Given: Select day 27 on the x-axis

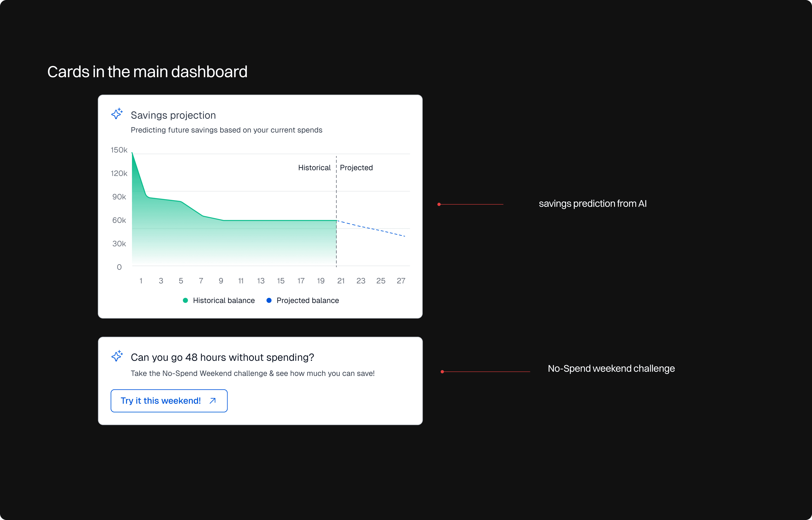Looking at the screenshot, I should tap(401, 281).
